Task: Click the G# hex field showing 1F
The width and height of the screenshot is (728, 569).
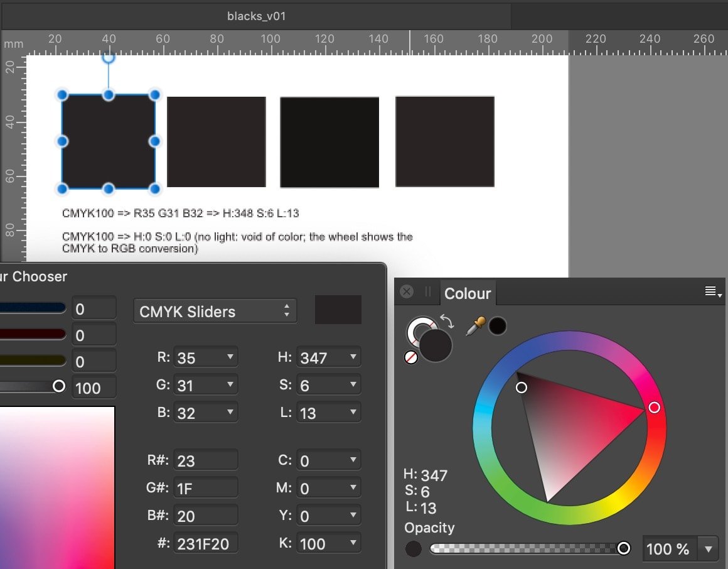Action: point(206,488)
